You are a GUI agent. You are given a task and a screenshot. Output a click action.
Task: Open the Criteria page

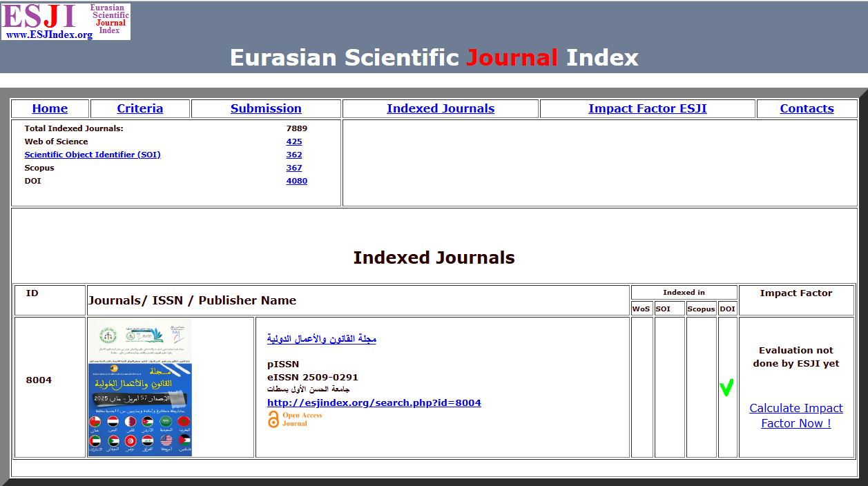pos(140,108)
